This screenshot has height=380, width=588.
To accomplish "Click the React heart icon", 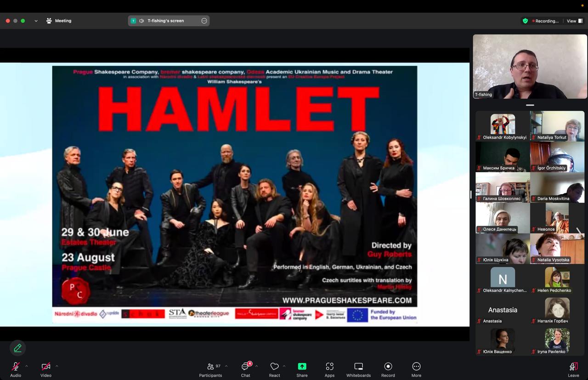I will click(x=274, y=367).
